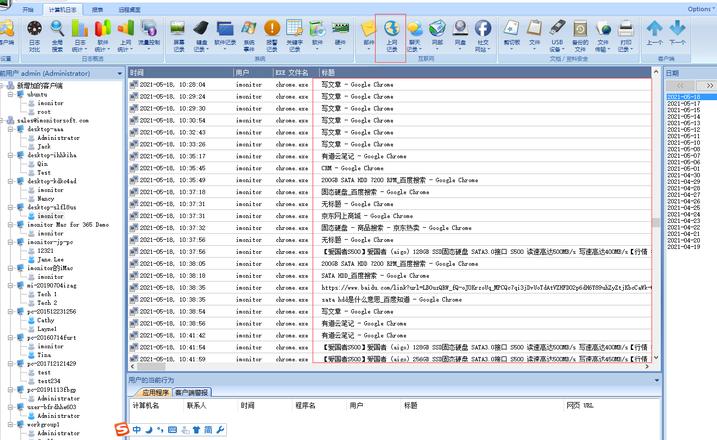Show previous dates with << button
Image resolution: width=717 pixels, height=440 pixels.
tap(680, 86)
